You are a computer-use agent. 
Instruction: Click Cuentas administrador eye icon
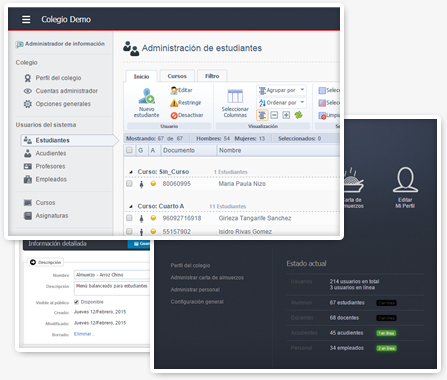point(28,91)
